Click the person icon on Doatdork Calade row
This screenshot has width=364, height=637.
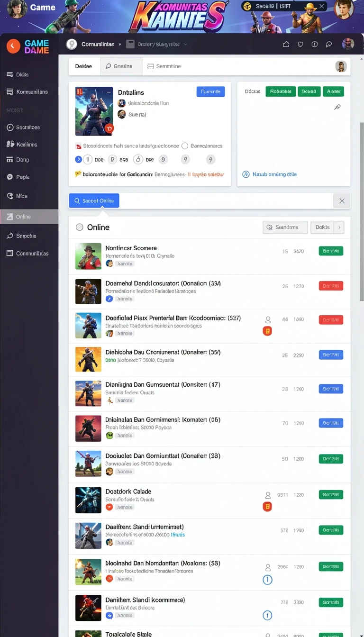[268, 495]
